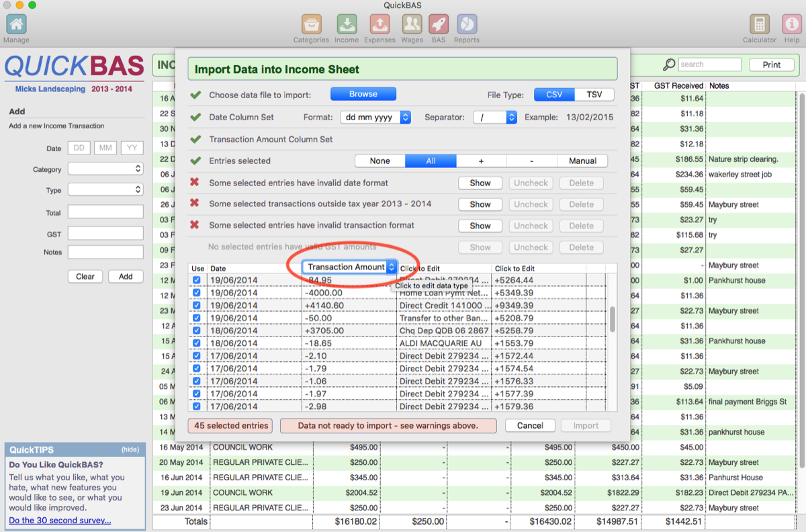Open the date Format dropdown

(x=375, y=117)
